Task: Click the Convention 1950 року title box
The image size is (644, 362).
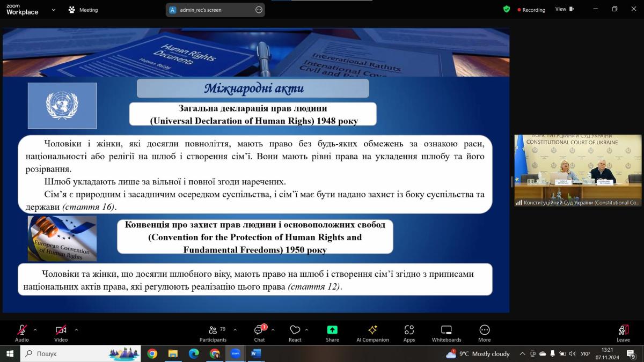Action: point(255,237)
